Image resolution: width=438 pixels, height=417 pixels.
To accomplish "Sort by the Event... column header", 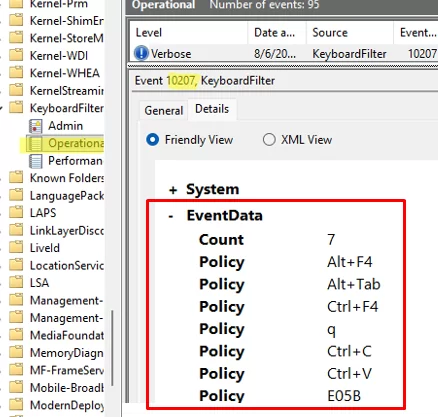I will [x=416, y=33].
